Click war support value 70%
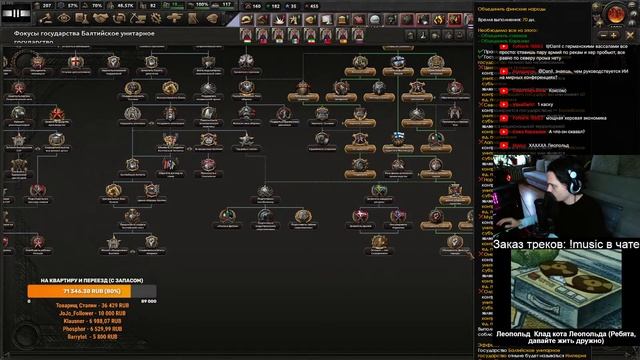The image size is (640, 360). click(97, 5)
